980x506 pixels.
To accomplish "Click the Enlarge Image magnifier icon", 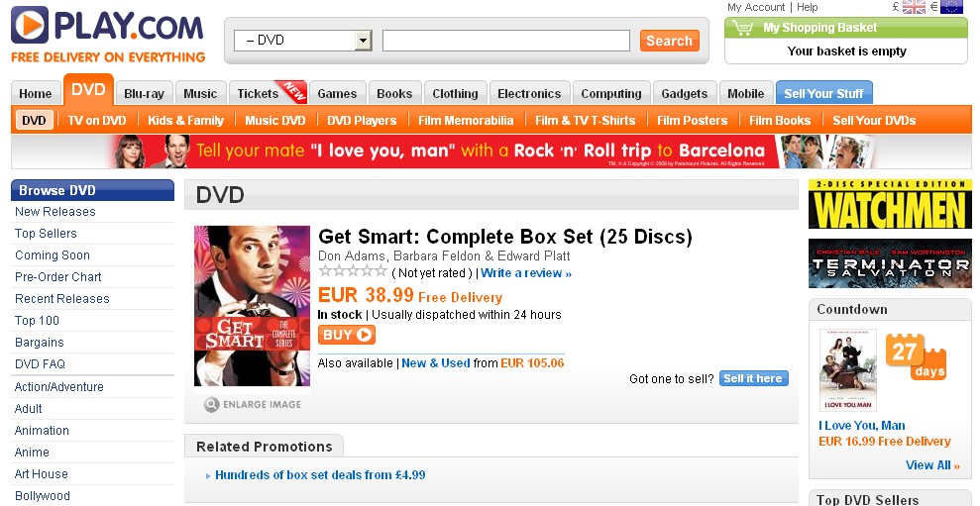I will tap(212, 404).
